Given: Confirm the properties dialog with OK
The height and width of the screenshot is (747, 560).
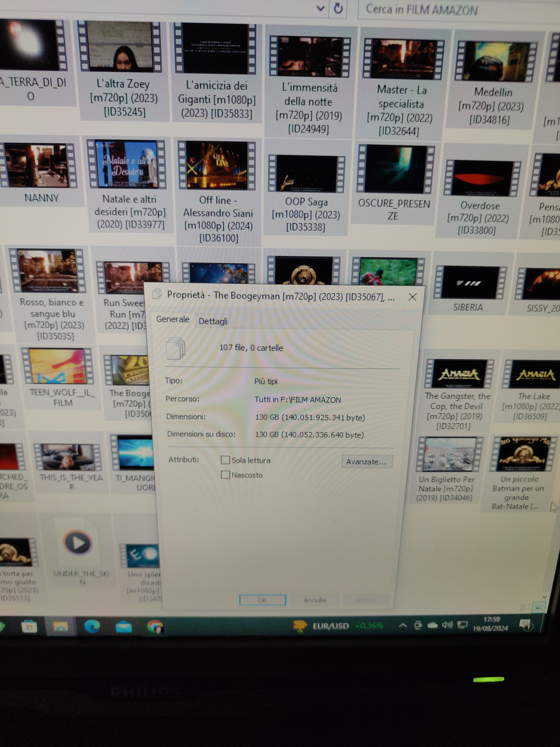Looking at the screenshot, I should click(x=262, y=600).
